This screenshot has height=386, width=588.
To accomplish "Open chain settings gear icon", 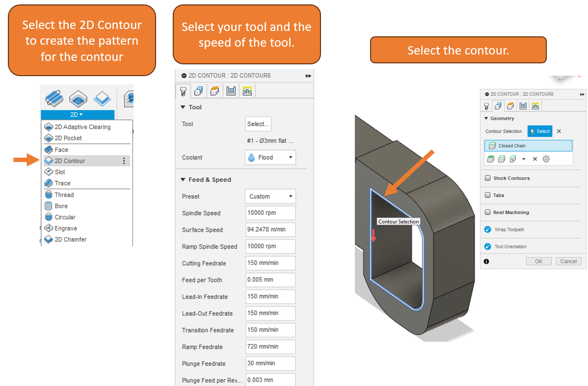I will click(x=546, y=159).
